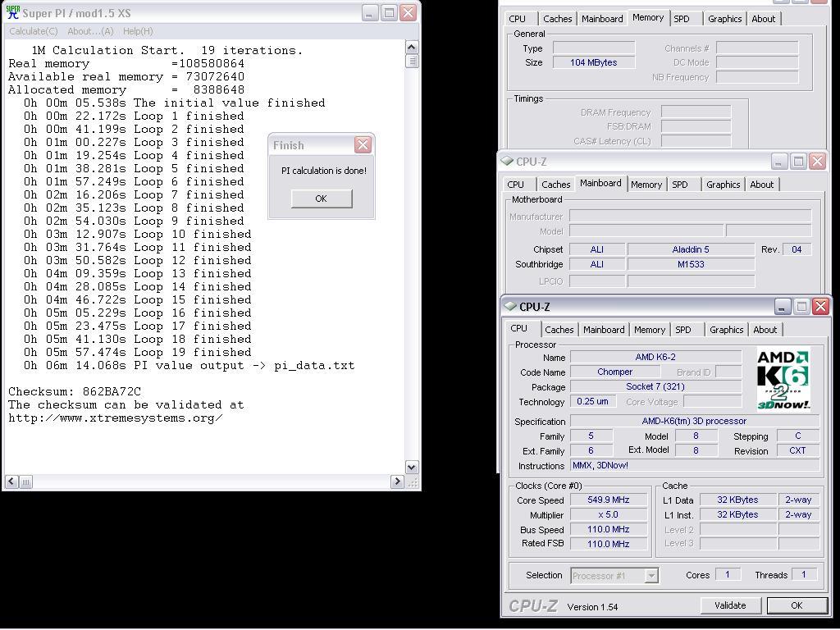Click the Loop 19 finished line
The image size is (840, 630).
pyautogui.click(x=137, y=352)
